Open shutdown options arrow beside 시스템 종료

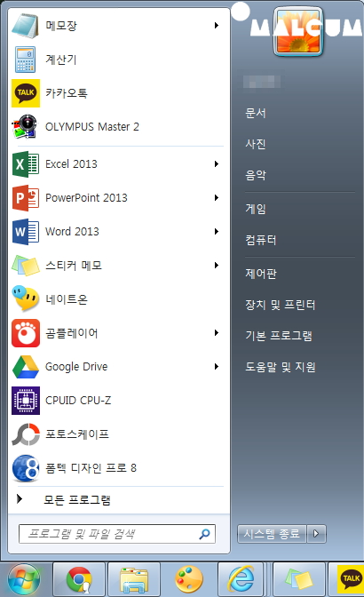coord(316,534)
